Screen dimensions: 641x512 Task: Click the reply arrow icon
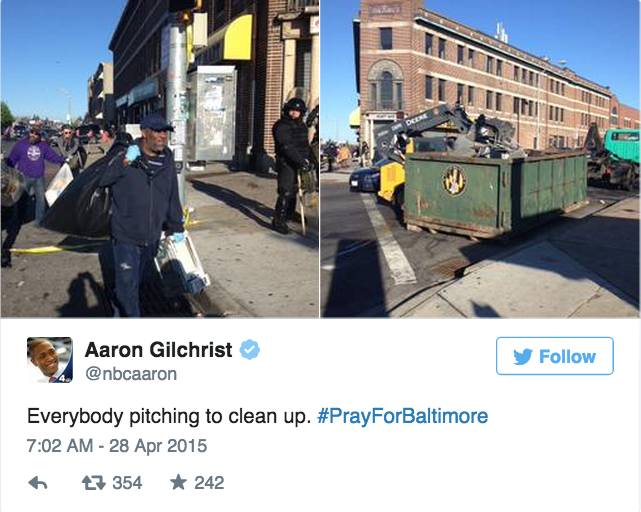[x=38, y=483]
